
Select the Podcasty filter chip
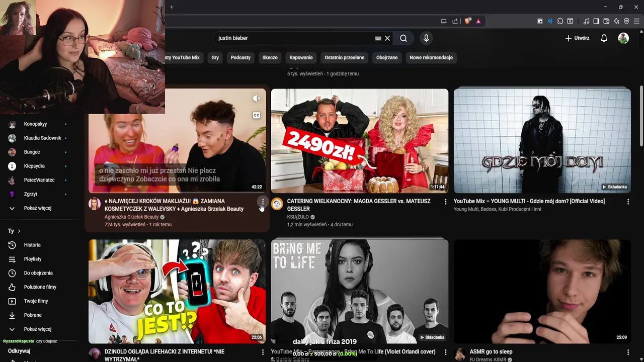pos(240,58)
